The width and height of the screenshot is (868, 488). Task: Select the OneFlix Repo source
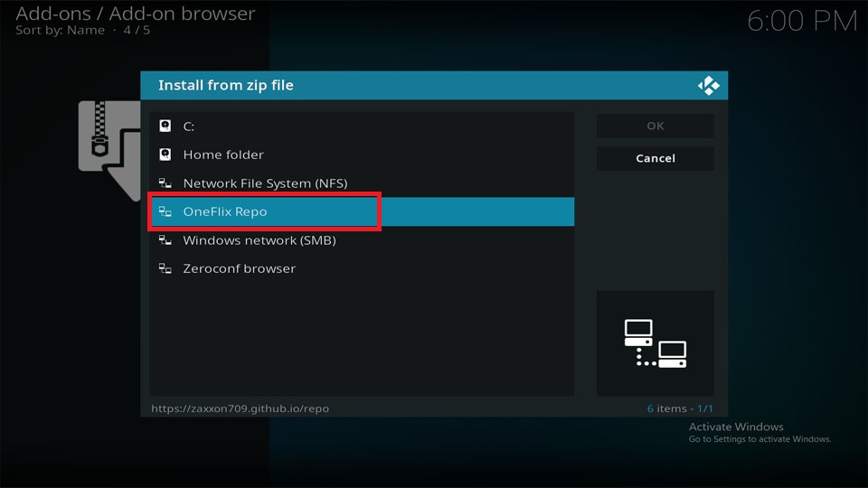click(x=362, y=211)
